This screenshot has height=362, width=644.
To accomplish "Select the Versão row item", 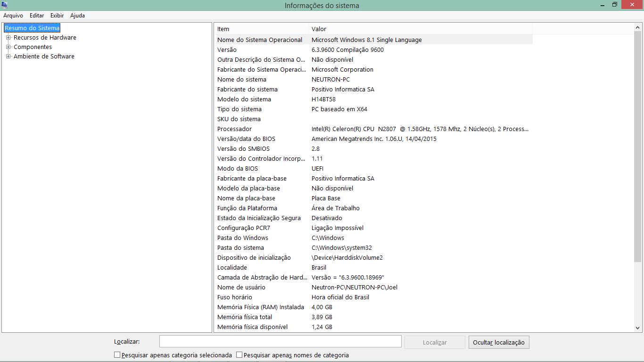I will point(374,50).
